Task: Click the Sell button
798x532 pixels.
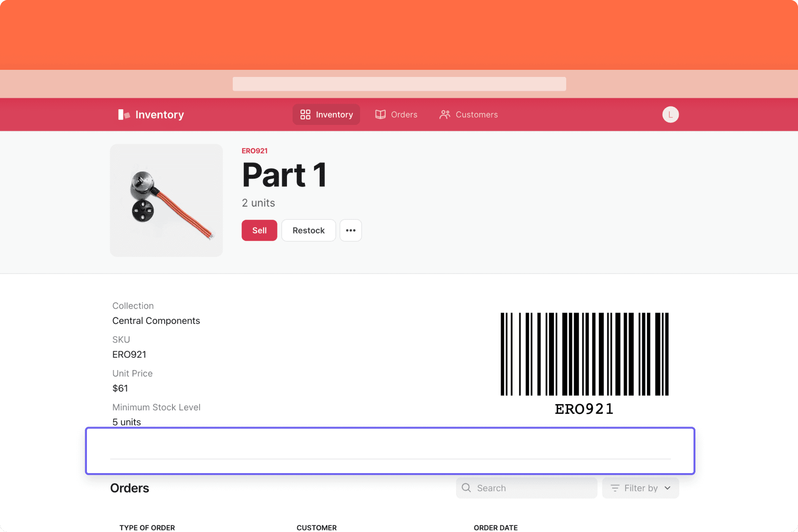Action: [x=259, y=230]
